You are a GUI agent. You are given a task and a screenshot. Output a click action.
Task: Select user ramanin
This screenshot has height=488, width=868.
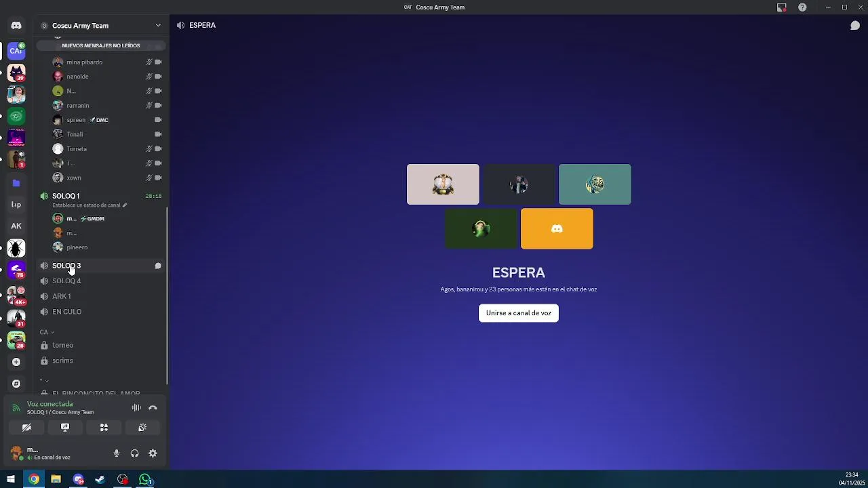point(106,106)
